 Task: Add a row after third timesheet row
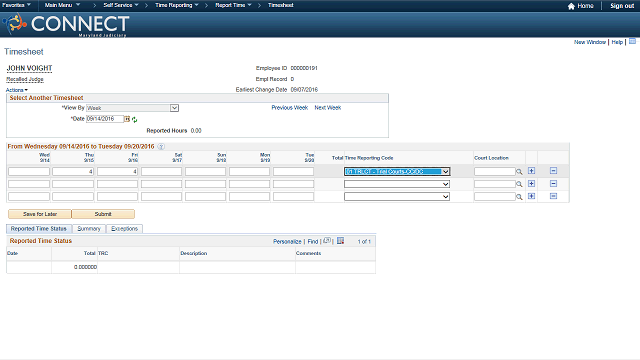(531, 196)
